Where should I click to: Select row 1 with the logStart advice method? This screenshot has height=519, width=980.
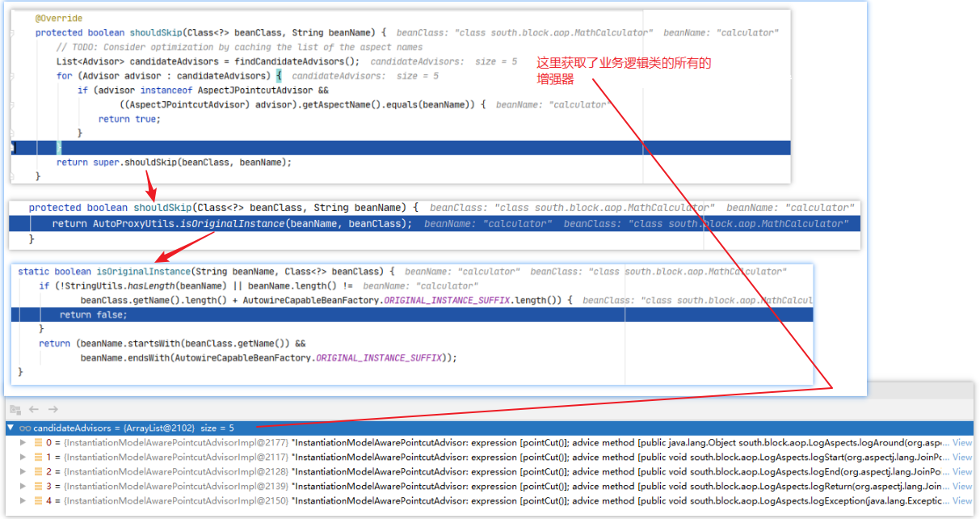tap(490, 457)
